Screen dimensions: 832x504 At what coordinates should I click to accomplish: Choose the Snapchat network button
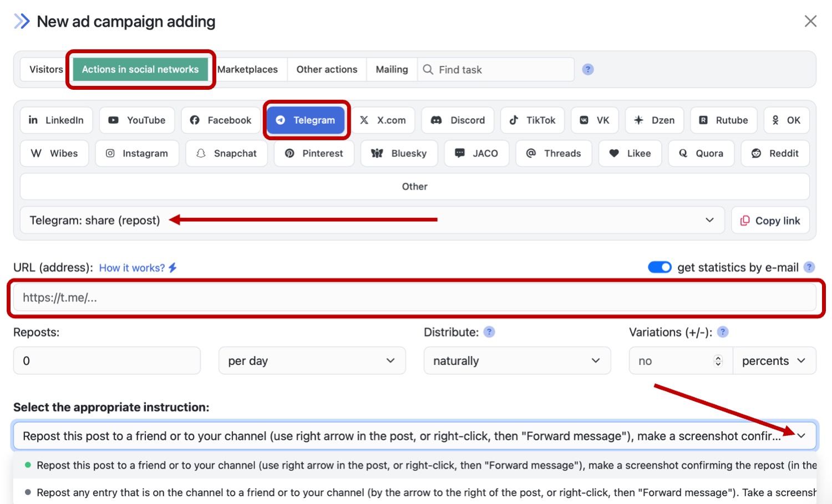coord(226,154)
